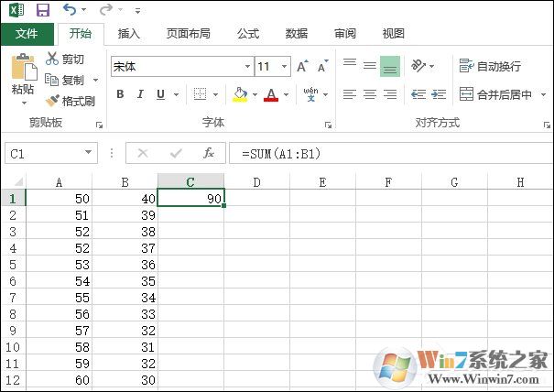Open the font settings dialog launcher
Screen dimensions: 554x392
[328, 125]
